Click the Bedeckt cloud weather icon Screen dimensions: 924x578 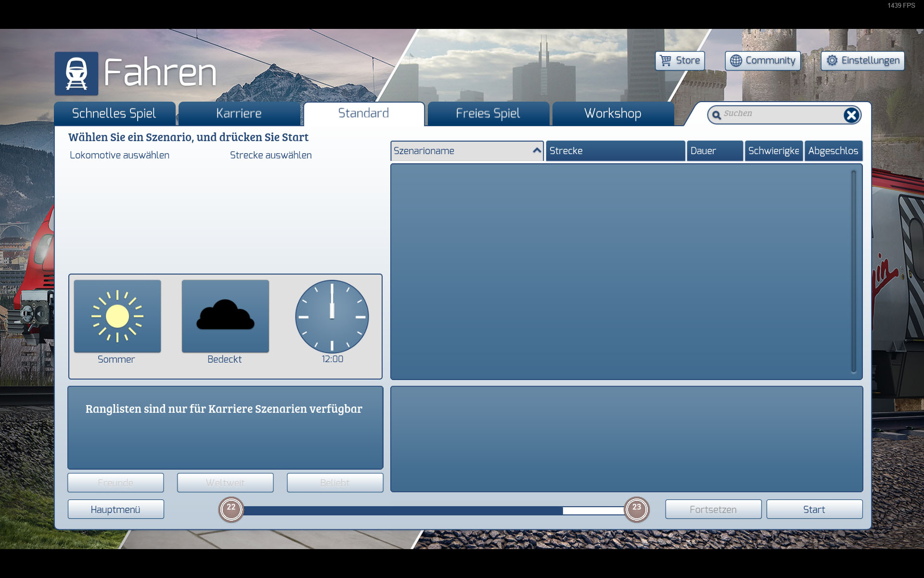tap(225, 316)
